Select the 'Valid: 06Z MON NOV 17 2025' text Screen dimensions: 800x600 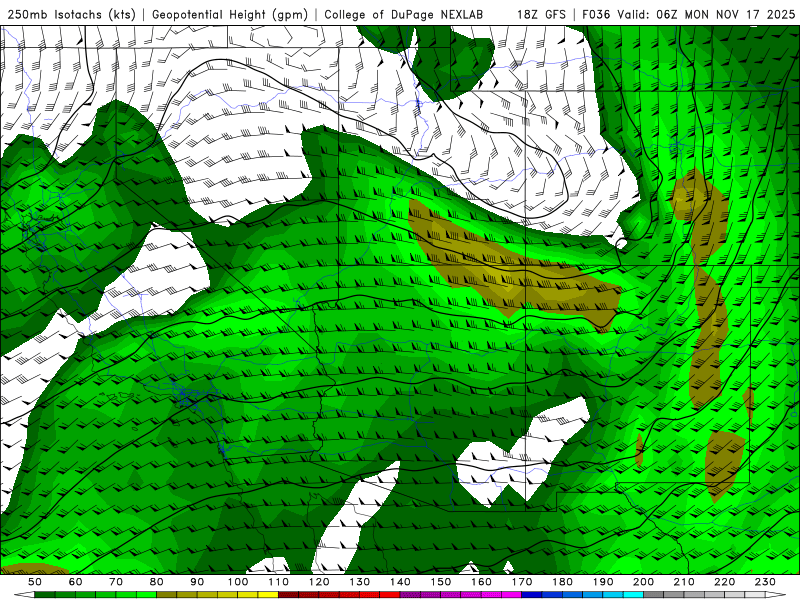point(706,14)
